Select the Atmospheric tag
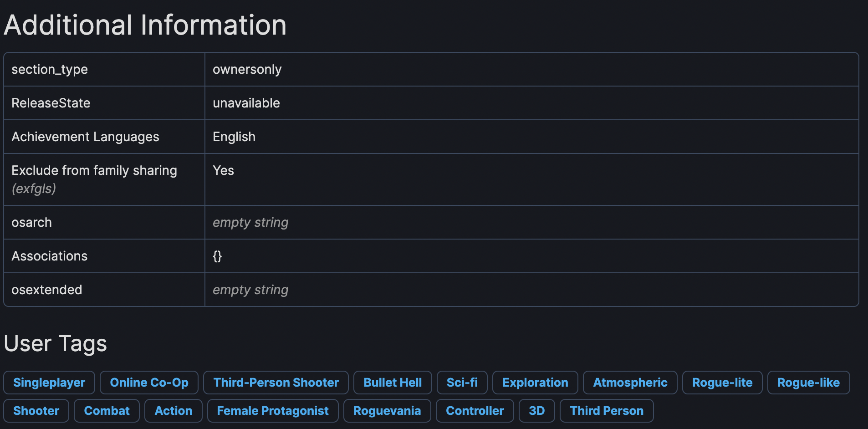 pos(630,383)
